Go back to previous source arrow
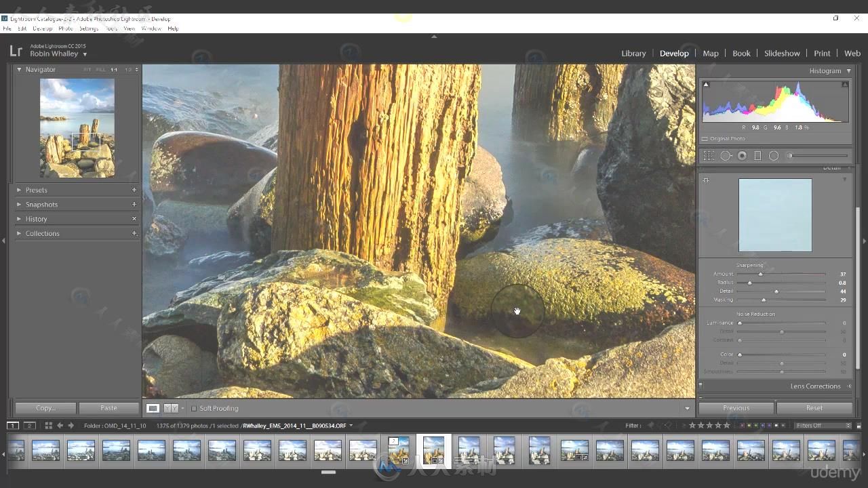 pyautogui.click(x=60, y=426)
